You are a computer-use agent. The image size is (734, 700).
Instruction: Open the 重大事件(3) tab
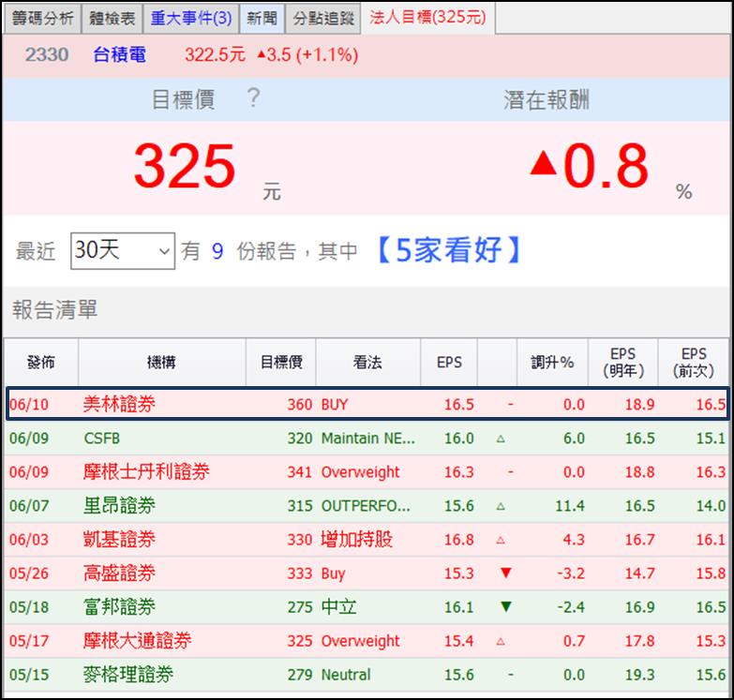pyautogui.click(x=191, y=18)
